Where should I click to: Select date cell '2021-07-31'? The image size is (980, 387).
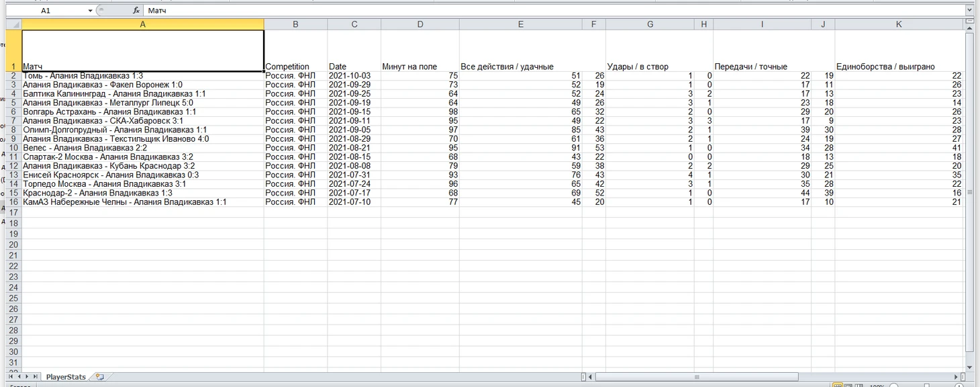coord(354,175)
